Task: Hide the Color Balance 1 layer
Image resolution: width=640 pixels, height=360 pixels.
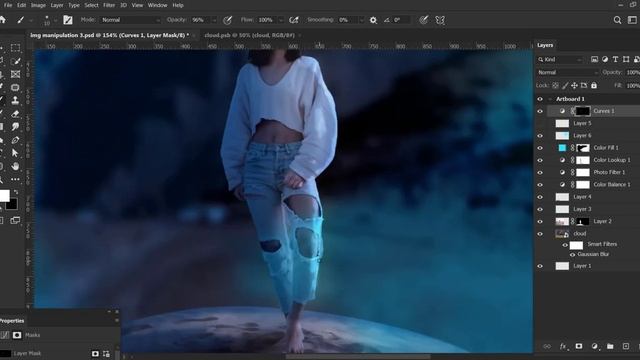Action: coord(540,184)
